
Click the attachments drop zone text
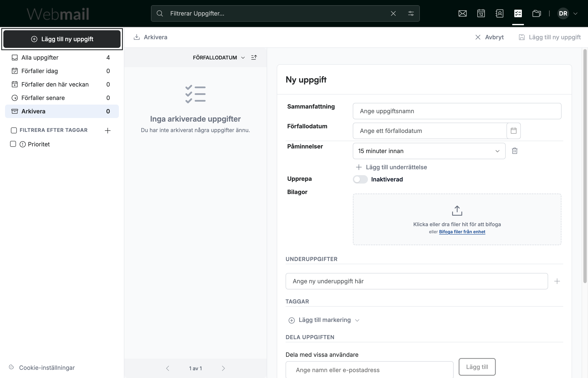tap(457, 224)
